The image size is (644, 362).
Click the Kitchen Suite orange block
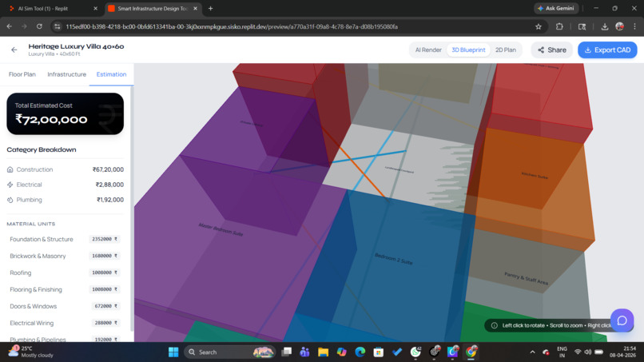point(535,176)
